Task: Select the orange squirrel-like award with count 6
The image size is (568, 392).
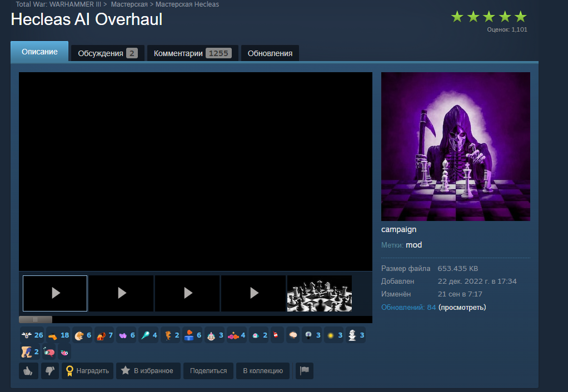Action: pyautogui.click(x=82, y=335)
